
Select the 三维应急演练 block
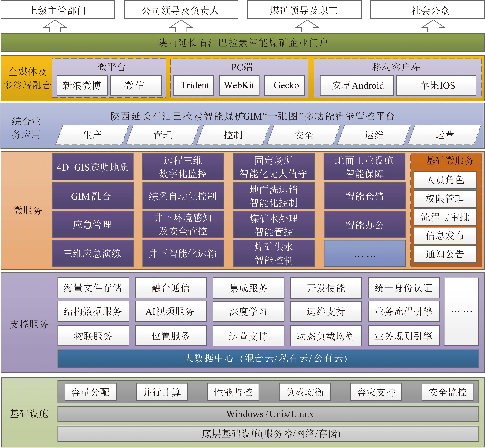(93, 253)
